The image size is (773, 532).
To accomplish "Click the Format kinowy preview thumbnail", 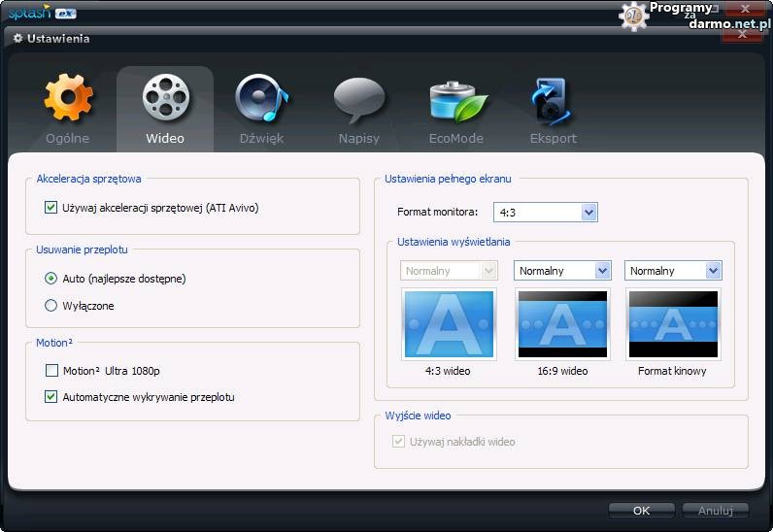I will tap(673, 324).
